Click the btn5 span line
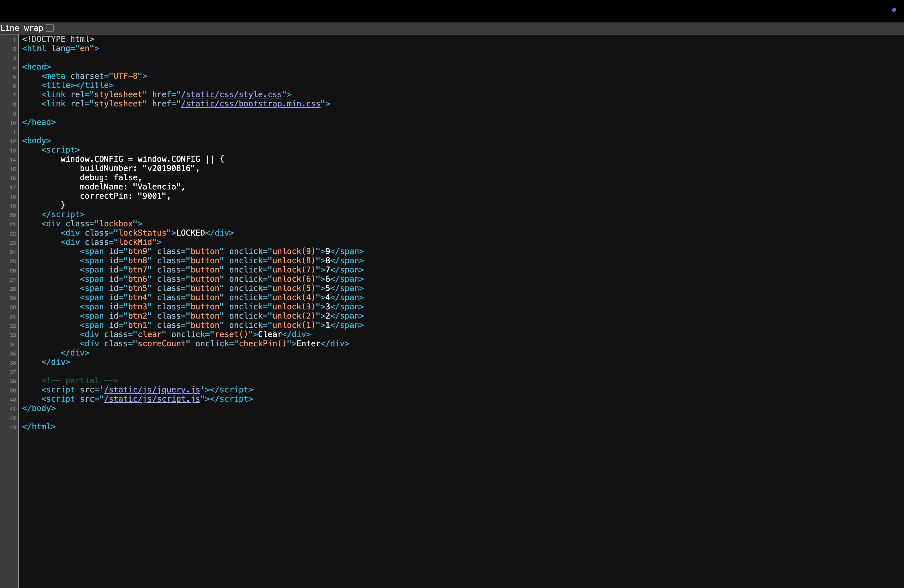This screenshot has height=588, width=904. [222, 288]
